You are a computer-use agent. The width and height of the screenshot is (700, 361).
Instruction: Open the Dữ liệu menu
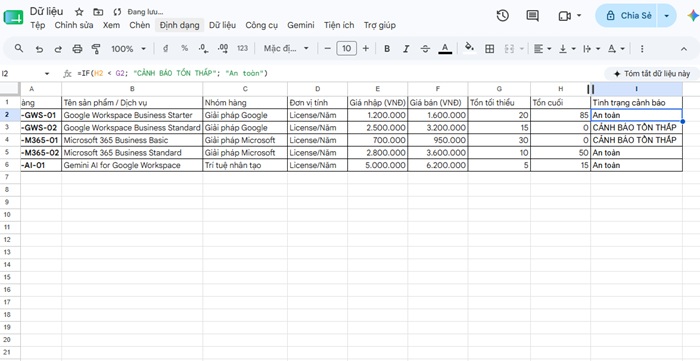(x=222, y=25)
